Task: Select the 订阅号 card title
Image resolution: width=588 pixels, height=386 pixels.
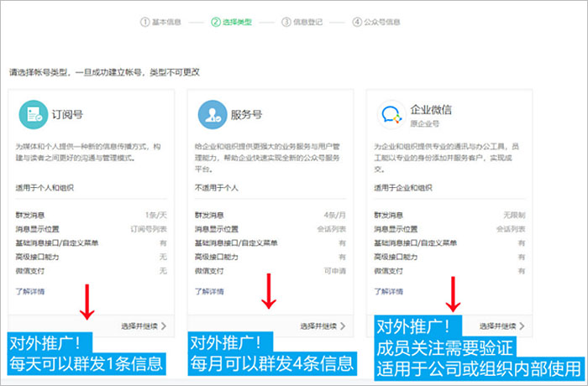Action: coord(67,112)
